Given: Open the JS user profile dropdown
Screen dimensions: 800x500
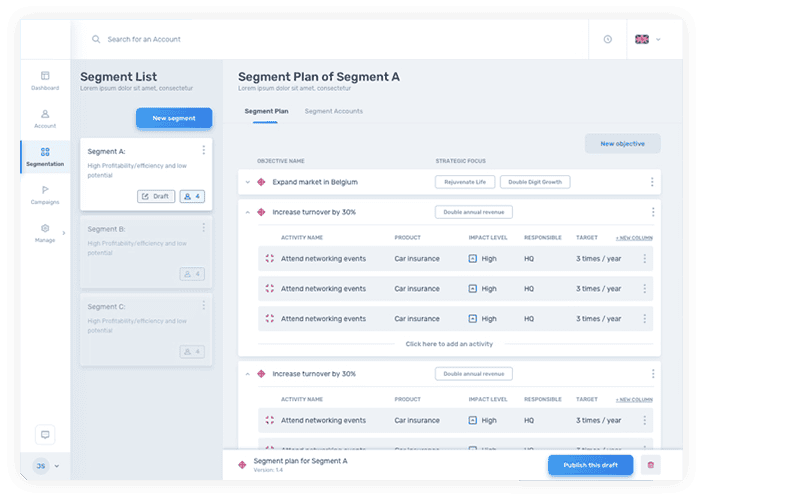Looking at the screenshot, I should pyautogui.click(x=46, y=466).
